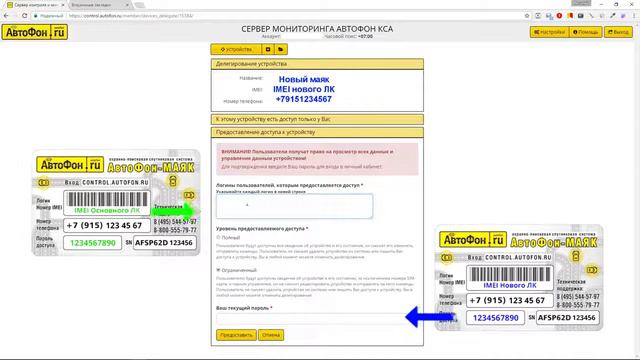Screen dimensions: 640x360
Task: Close the second browser tab
Action: 127,5
